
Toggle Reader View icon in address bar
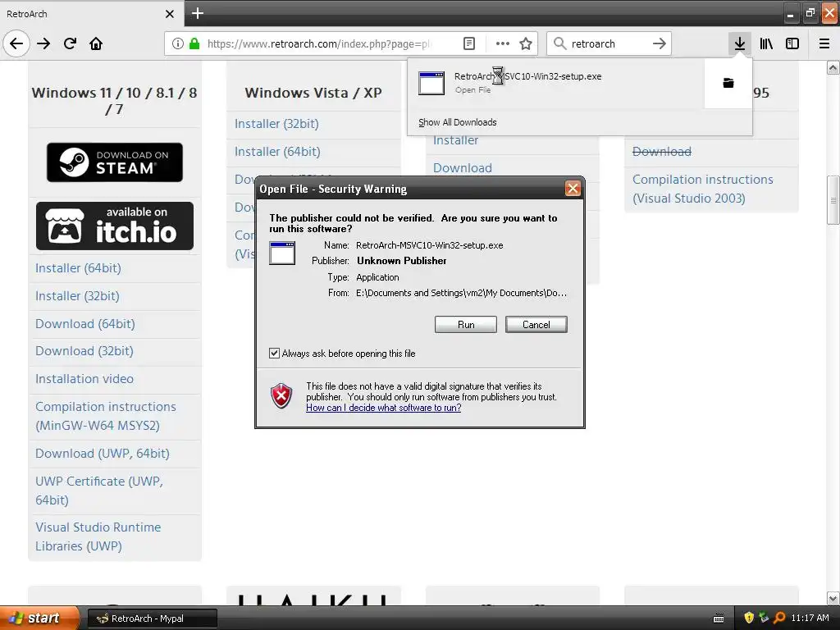click(468, 43)
